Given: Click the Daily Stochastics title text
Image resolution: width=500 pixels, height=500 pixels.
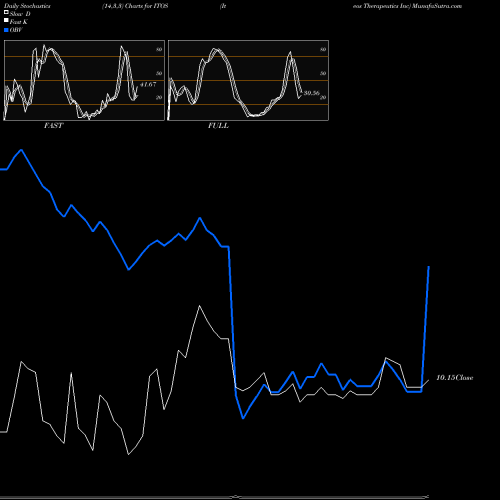Looking at the screenshot, I should pyautogui.click(x=27, y=6).
